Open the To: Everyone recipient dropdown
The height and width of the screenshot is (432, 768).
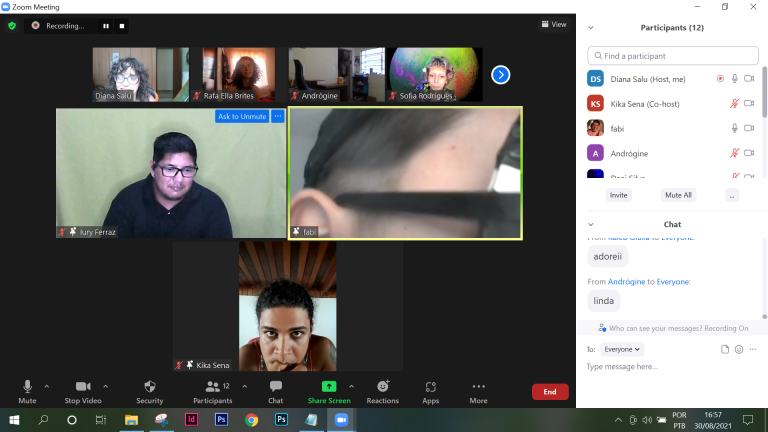pos(622,349)
